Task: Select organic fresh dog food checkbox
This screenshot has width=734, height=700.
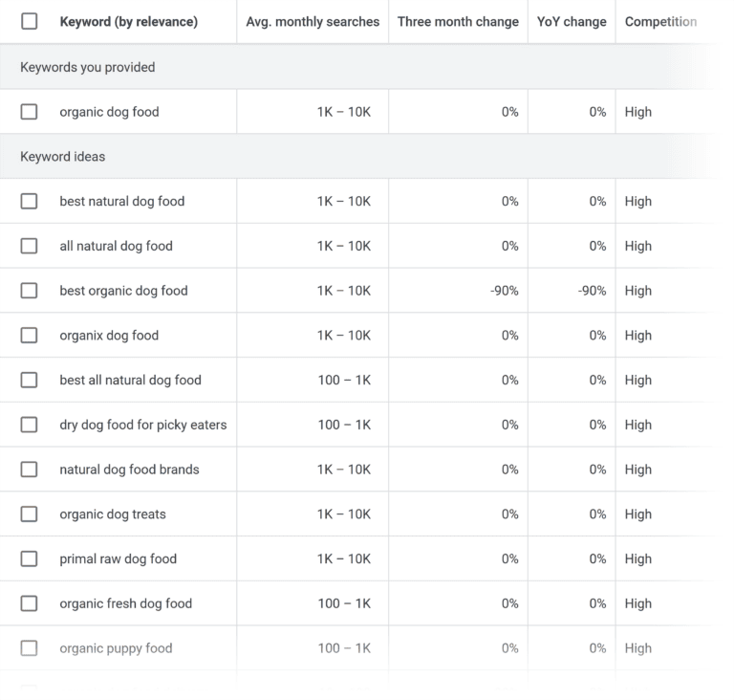Action: 29,603
